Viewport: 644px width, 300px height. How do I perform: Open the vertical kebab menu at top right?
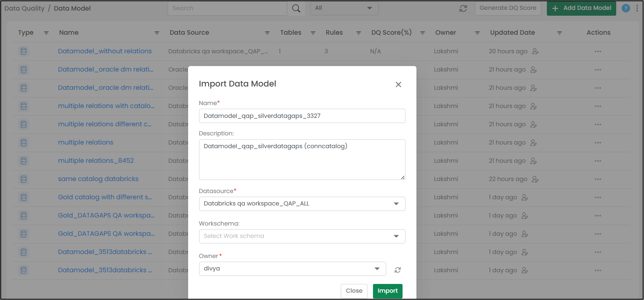click(637, 8)
